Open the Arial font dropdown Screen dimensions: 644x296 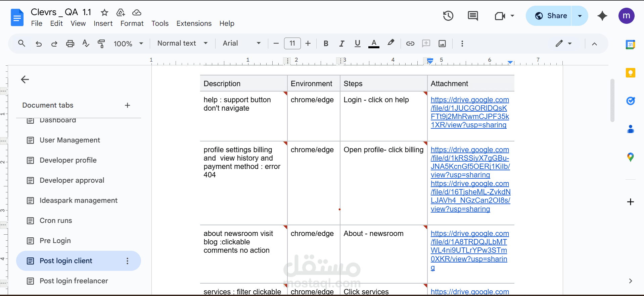[241, 43]
